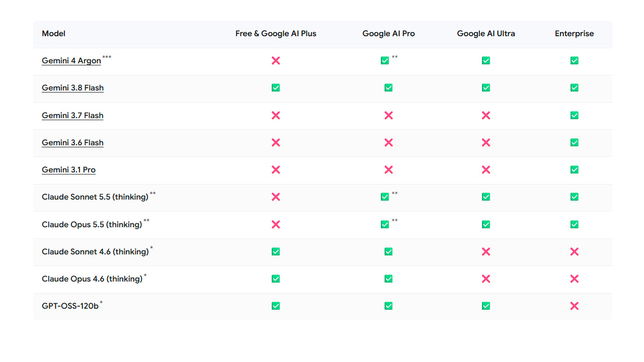The width and height of the screenshot is (644, 362).
Task: Click the green check for Claude Opus 5.5 under Enterprise
Action: [x=575, y=225]
